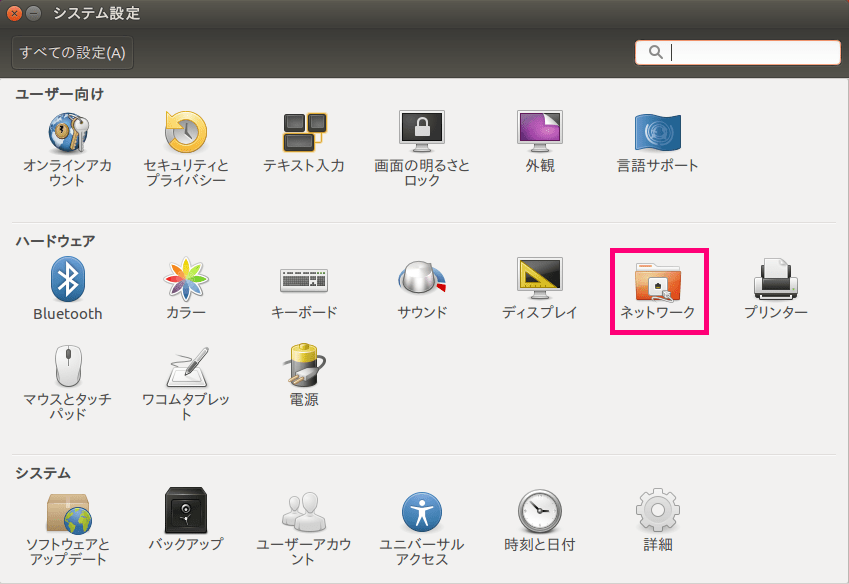Viewport: 849px width, 584px height.
Task: Open プリンター printer settings
Action: [x=776, y=288]
